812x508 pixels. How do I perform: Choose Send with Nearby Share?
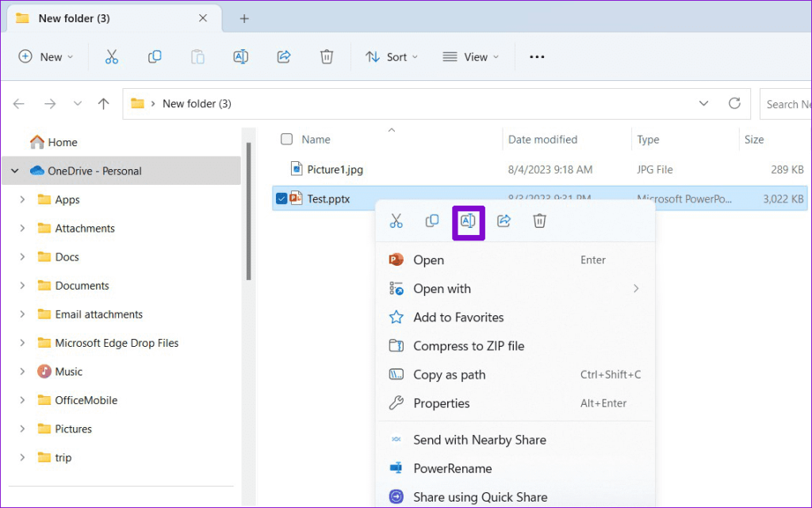point(515,440)
